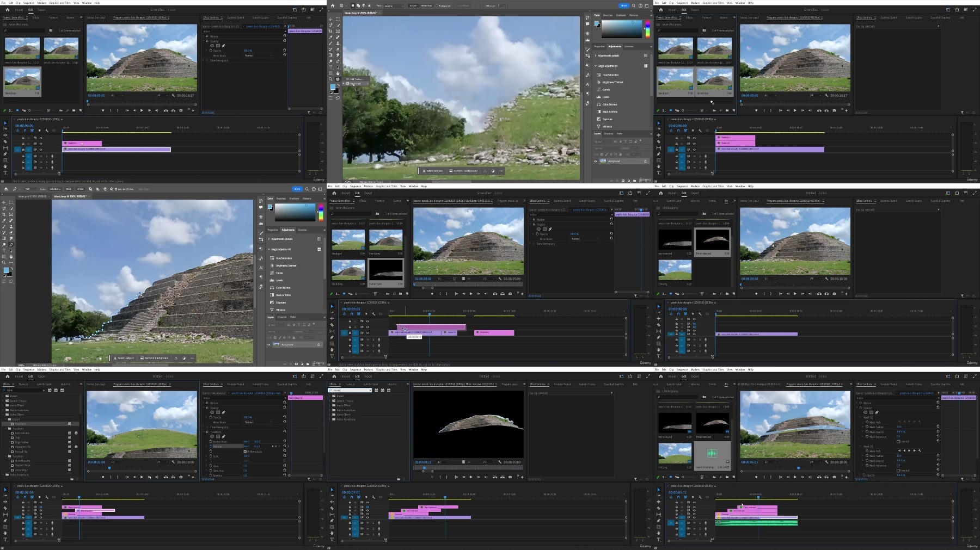
Task: Click ellipse mask under Opacity, Premiere at 00:00:02:04
Action: [x=212, y=412]
